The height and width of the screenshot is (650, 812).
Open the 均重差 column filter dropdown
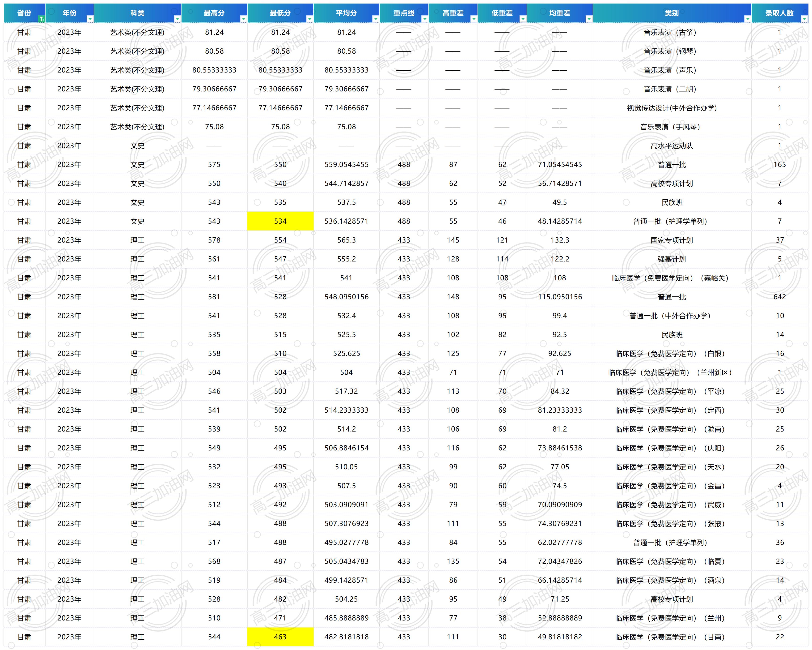[x=589, y=19]
